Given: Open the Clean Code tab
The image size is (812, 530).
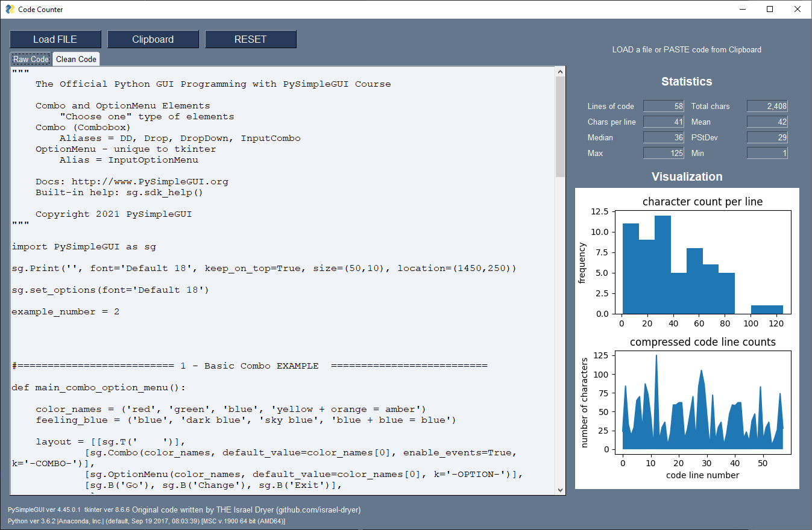Looking at the screenshot, I should coord(76,59).
